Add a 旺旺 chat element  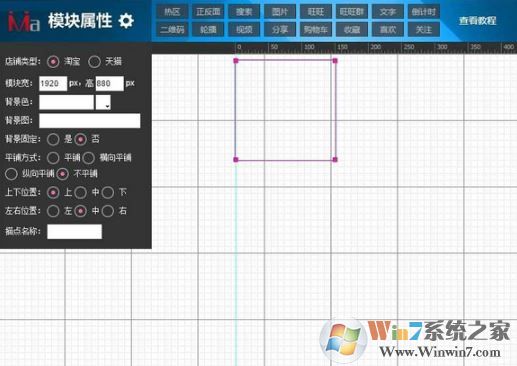tap(316, 12)
